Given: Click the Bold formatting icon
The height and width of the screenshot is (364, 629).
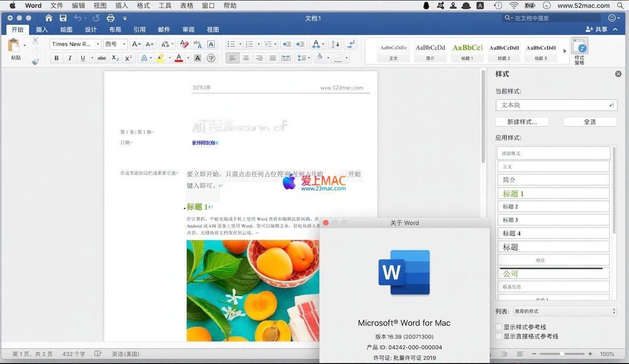Looking at the screenshot, I should pyautogui.click(x=57, y=58).
